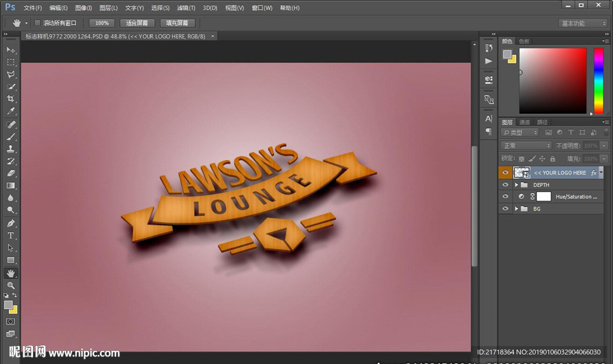Image resolution: width=613 pixels, height=364 pixels.
Task: Select the Horizontal Type tool
Action: click(x=11, y=235)
